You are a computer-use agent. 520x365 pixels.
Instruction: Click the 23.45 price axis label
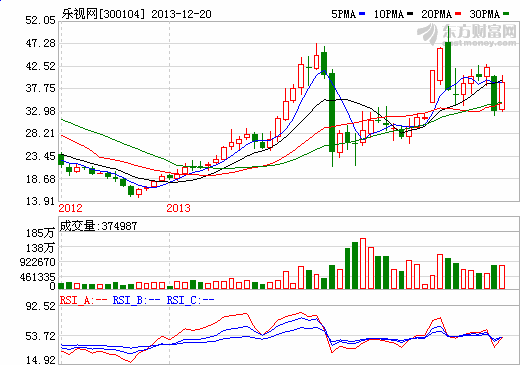coord(41,156)
